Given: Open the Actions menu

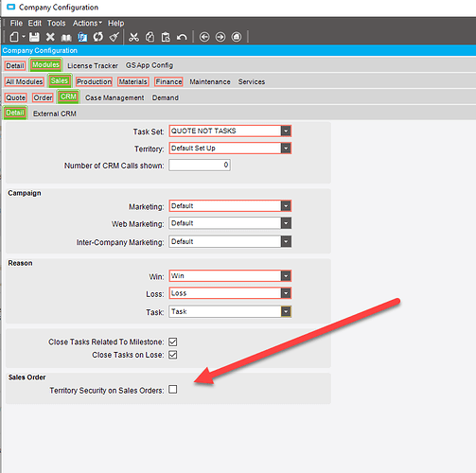Looking at the screenshot, I should 87,23.
